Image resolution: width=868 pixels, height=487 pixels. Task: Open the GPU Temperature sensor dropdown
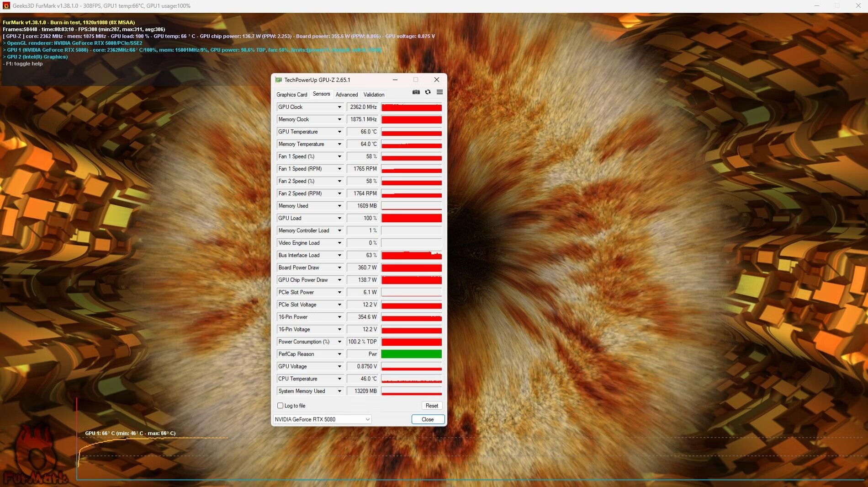(339, 132)
